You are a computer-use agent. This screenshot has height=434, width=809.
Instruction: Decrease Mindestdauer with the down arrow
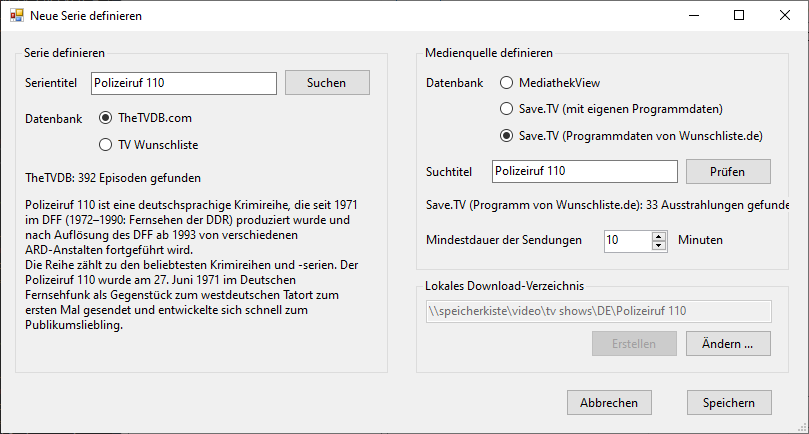pyautogui.click(x=658, y=245)
